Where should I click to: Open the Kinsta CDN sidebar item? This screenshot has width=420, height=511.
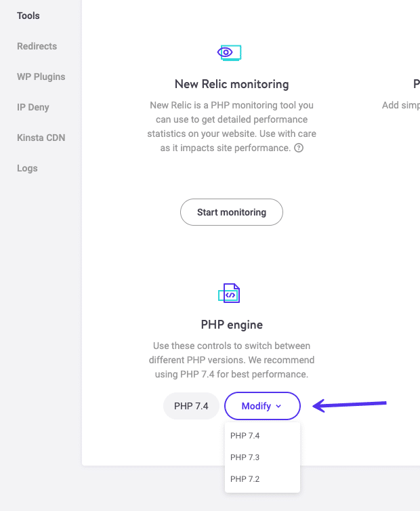coord(41,138)
